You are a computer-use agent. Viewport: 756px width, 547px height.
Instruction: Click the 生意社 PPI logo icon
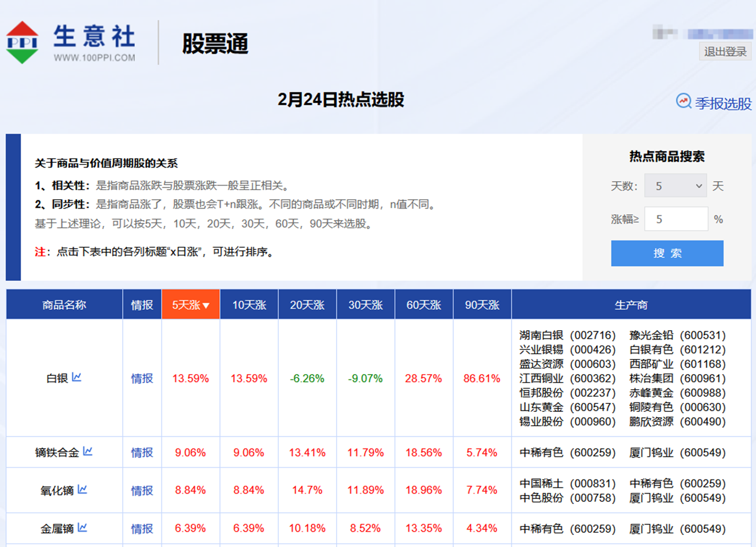(23, 42)
